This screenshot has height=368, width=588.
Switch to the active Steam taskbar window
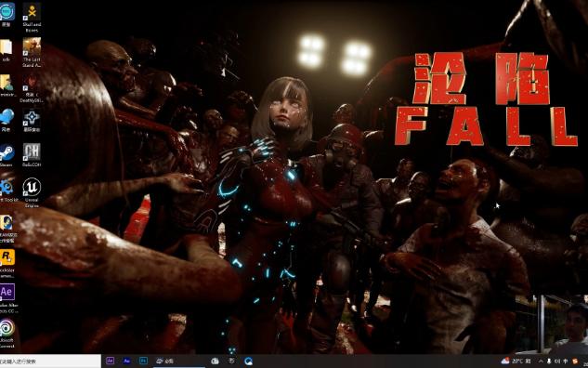165,361
